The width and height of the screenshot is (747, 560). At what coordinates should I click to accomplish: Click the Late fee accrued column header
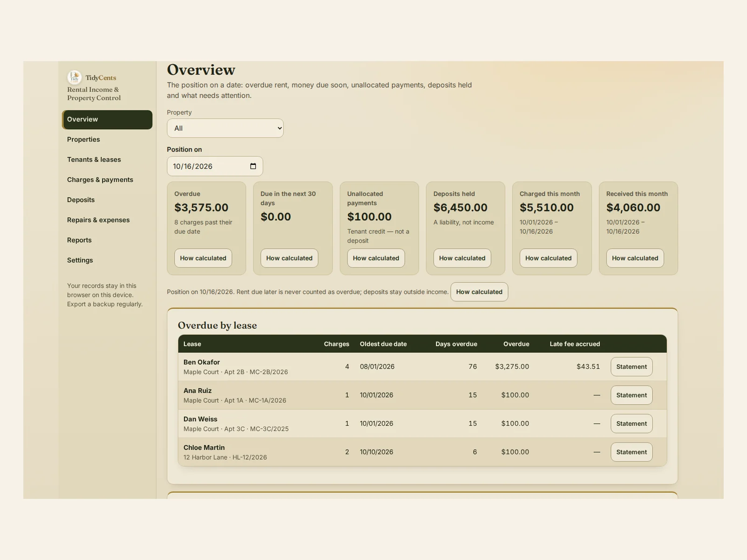(x=575, y=344)
